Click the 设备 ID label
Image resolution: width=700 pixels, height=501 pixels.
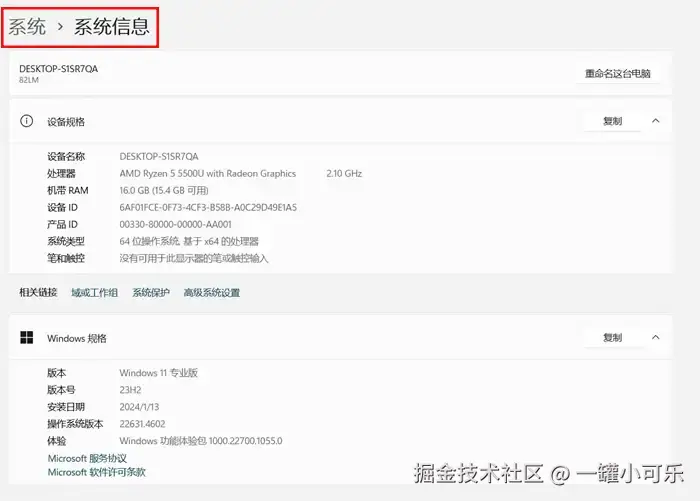click(x=62, y=207)
